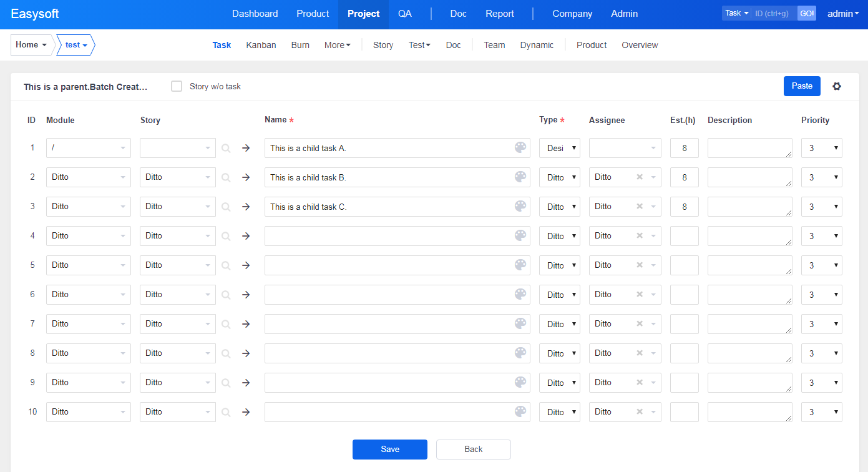This screenshot has height=472, width=868.
Task: Click the Paste button
Action: tap(802, 86)
